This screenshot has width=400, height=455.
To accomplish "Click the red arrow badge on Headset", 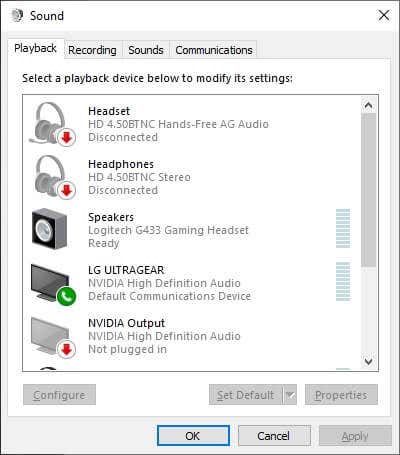I will pos(67,137).
